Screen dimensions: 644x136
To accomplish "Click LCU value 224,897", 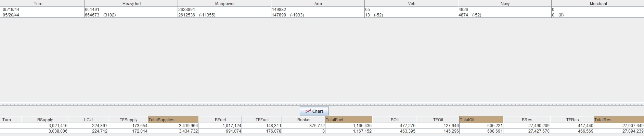I will 100,126.
